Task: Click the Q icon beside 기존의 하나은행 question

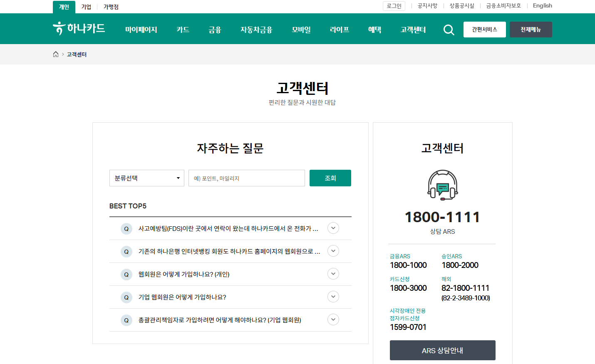Action: pos(126,252)
